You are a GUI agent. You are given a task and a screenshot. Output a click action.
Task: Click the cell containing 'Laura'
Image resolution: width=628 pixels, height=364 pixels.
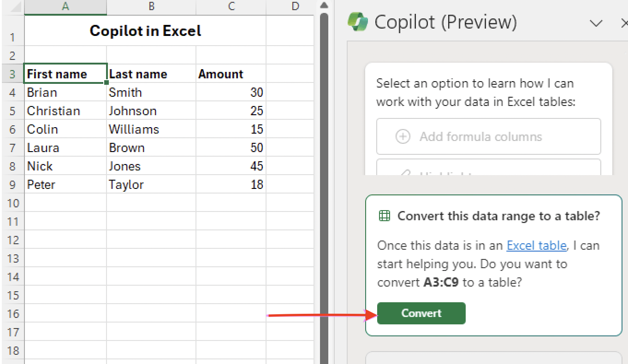tap(65, 147)
